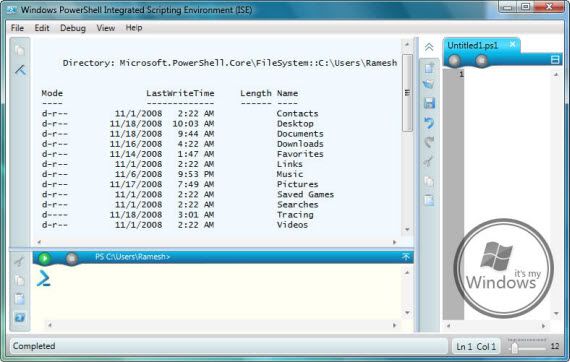Collapse script pane with double chevron
The width and height of the screenshot is (570, 362).
pos(429,47)
